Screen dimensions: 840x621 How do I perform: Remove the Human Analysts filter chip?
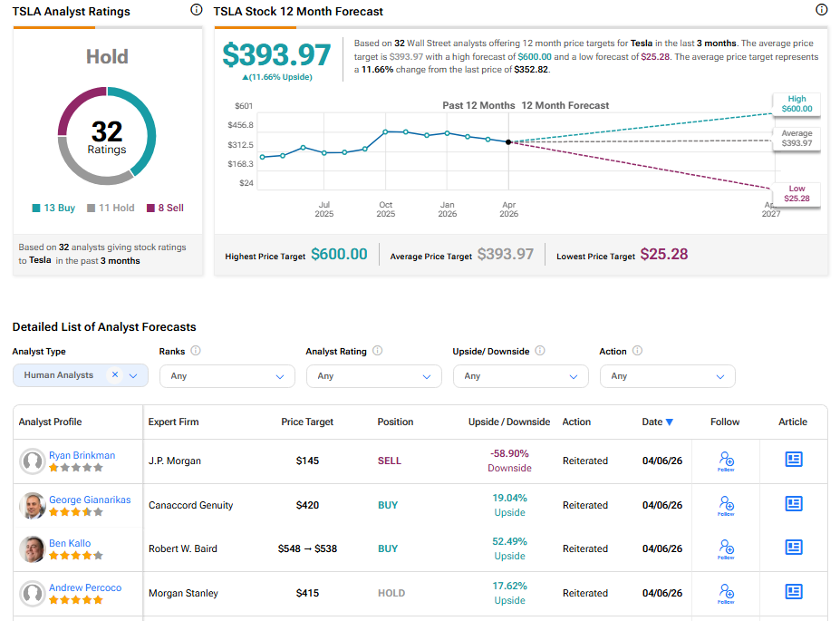(x=115, y=375)
